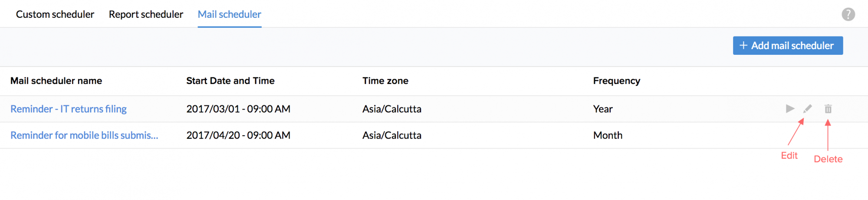
Task: Click the Add mail scheduler button
Action: tap(788, 46)
